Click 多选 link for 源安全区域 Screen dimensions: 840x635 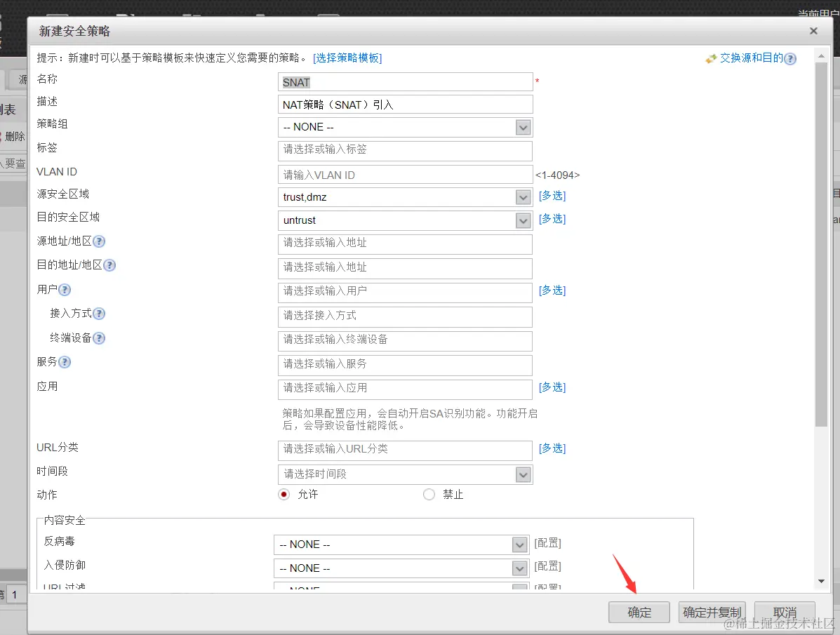point(552,196)
